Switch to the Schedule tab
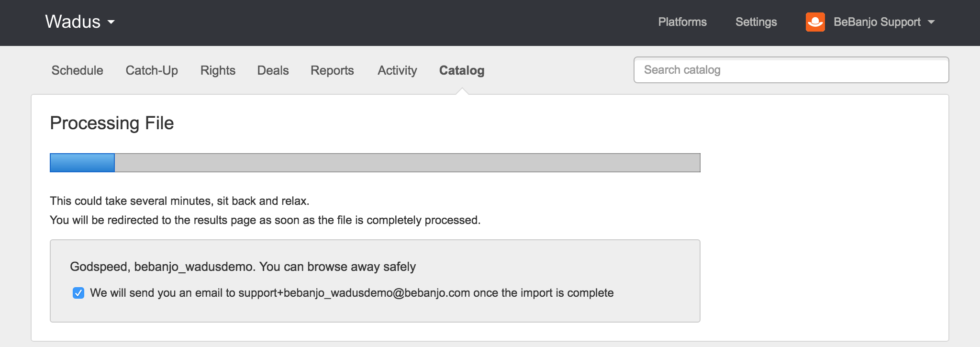 (77, 70)
